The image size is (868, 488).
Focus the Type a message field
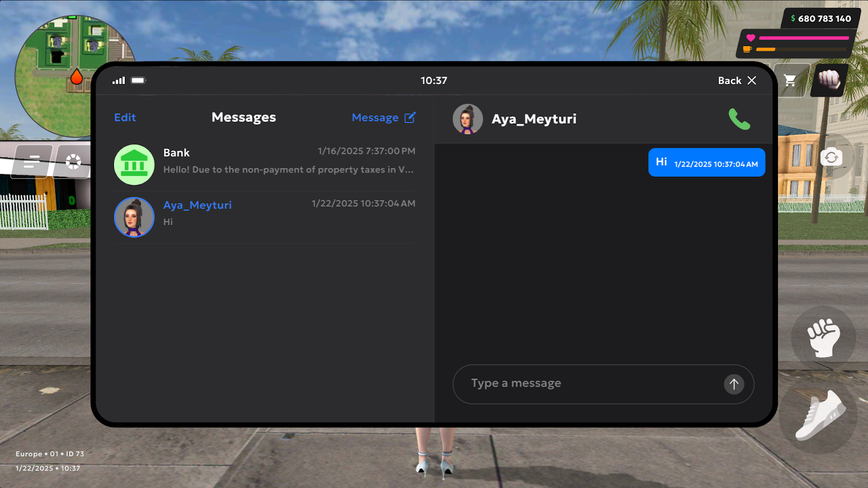(x=603, y=384)
